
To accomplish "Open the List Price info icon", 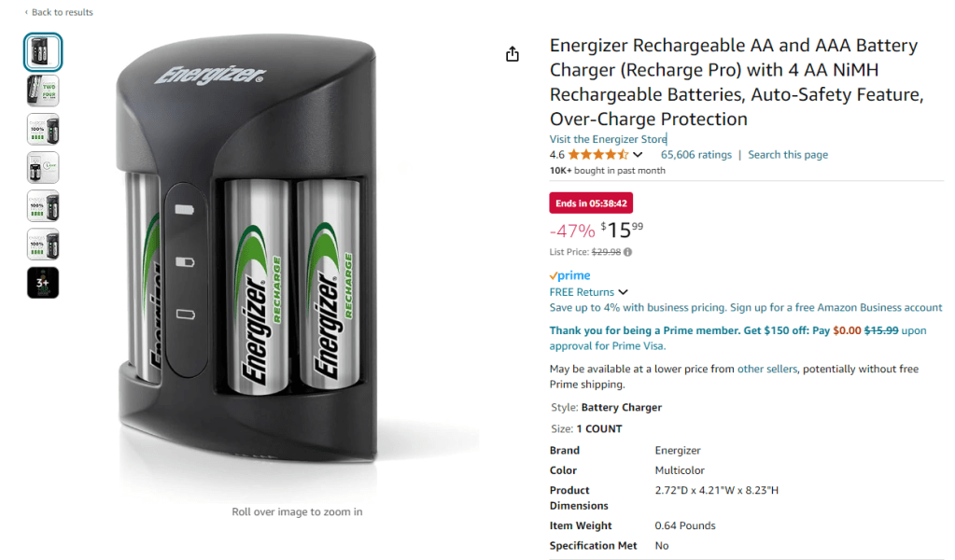I will click(x=628, y=252).
